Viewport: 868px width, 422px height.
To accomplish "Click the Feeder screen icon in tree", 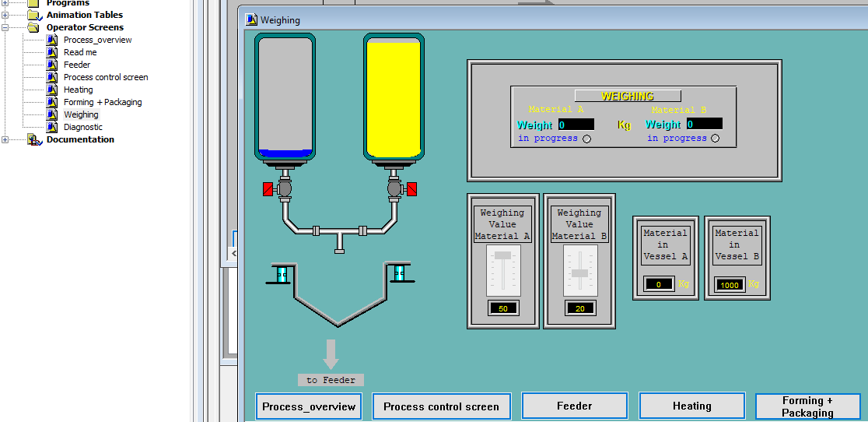I will click(x=52, y=65).
